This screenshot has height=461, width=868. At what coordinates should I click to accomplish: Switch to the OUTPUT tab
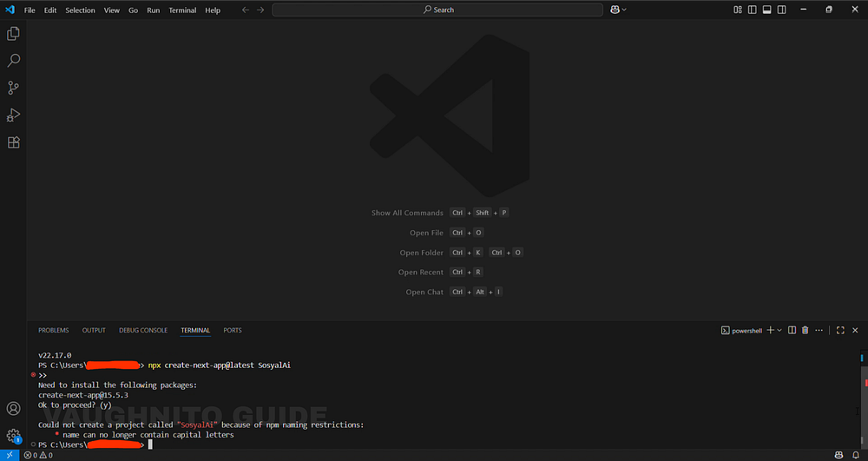[x=94, y=331]
